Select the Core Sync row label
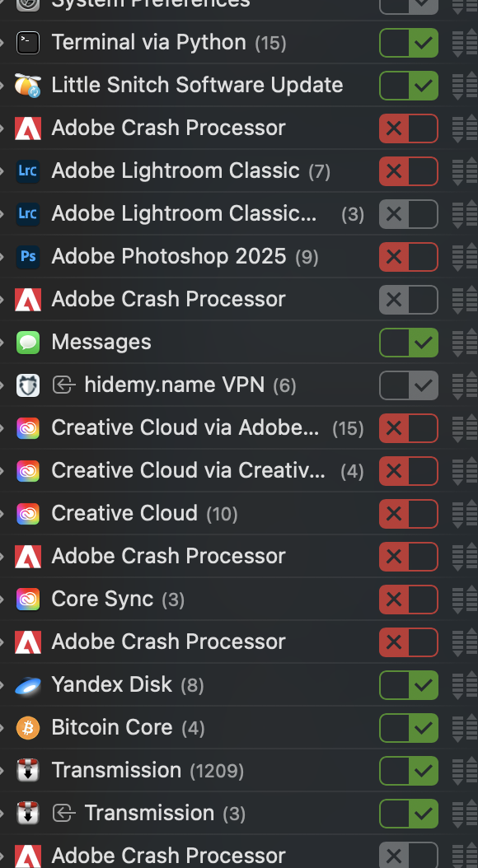Screen dimensions: 478x868 (x=102, y=599)
